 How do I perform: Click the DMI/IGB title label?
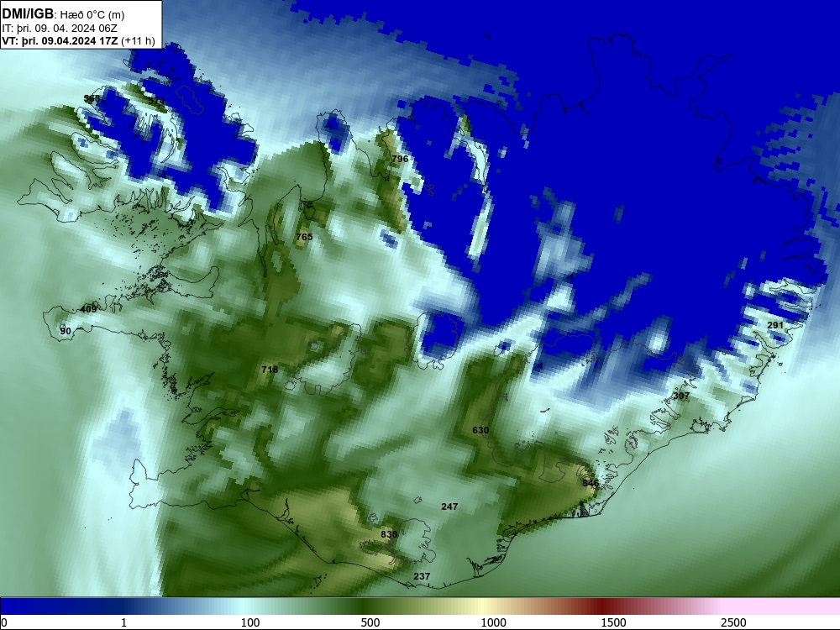pos(28,14)
